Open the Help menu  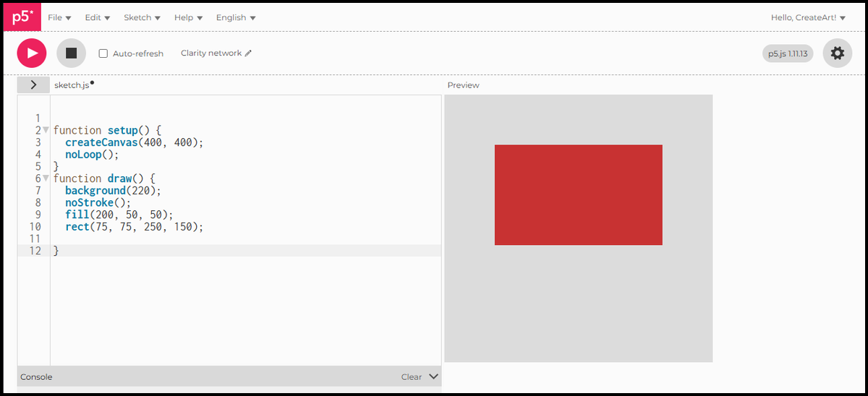(x=188, y=17)
